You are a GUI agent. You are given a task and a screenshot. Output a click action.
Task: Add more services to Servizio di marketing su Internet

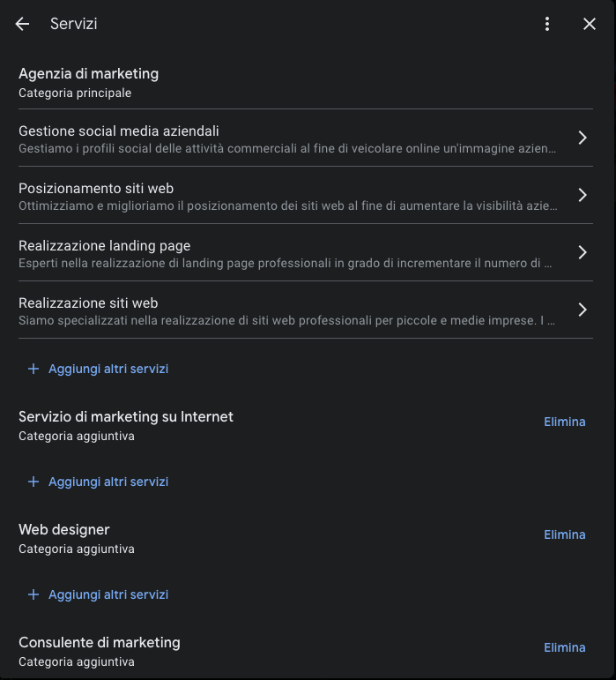tap(108, 482)
